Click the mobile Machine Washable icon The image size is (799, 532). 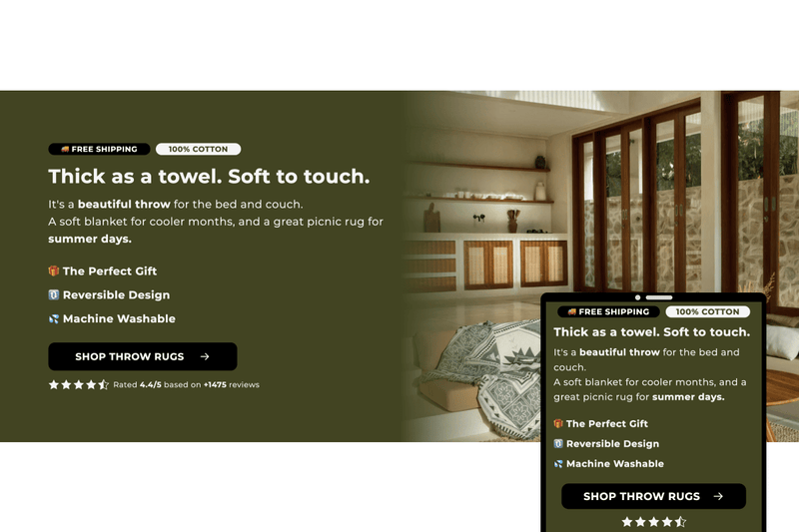[558, 464]
